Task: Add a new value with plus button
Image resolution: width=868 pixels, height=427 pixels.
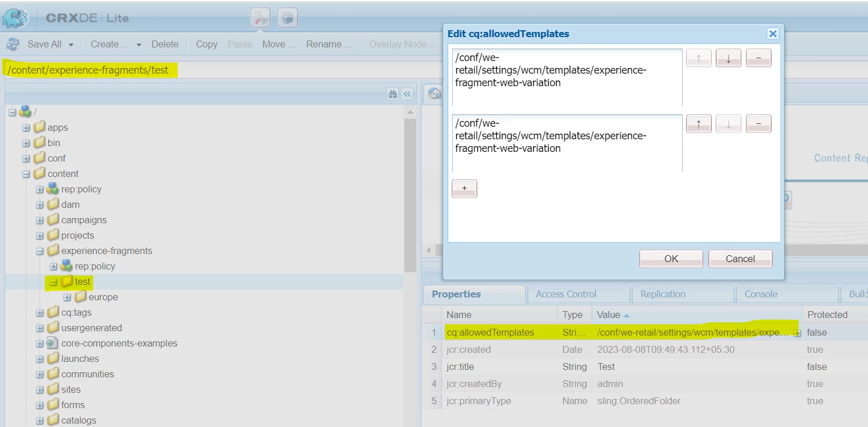Action: click(x=464, y=188)
